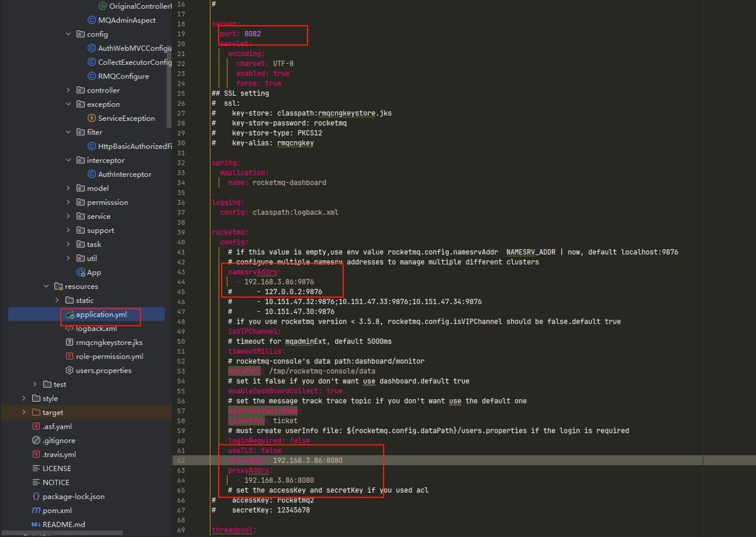Image resolution: width=756 pixels, height=537 pixels.
Task: Click the ServiceException class icon
Action: [92, 118]
